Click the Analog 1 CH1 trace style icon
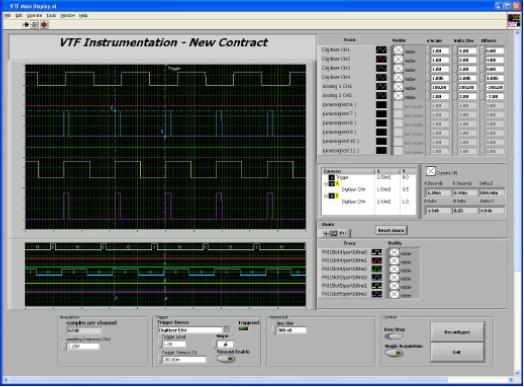Screen dimensions: 524x387 click(381, 87)
